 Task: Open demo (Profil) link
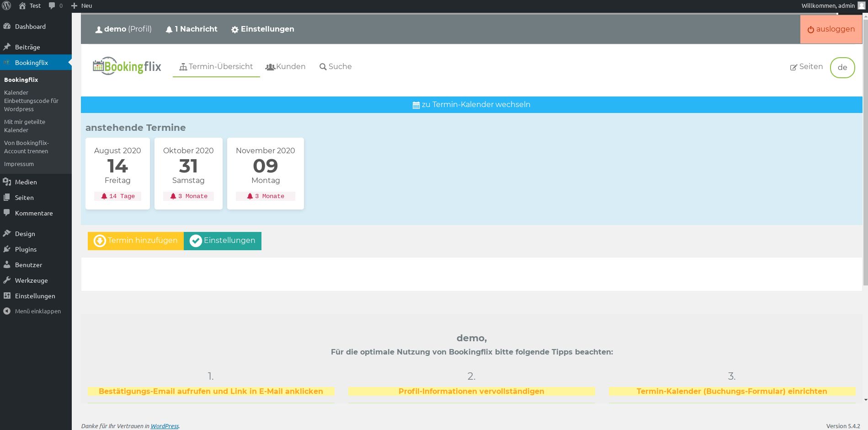(123, 29)
